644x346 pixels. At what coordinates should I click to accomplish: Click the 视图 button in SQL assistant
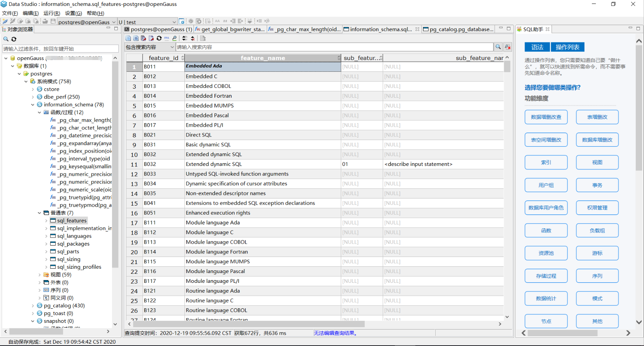pyautogui.click(x=597, y=162)
